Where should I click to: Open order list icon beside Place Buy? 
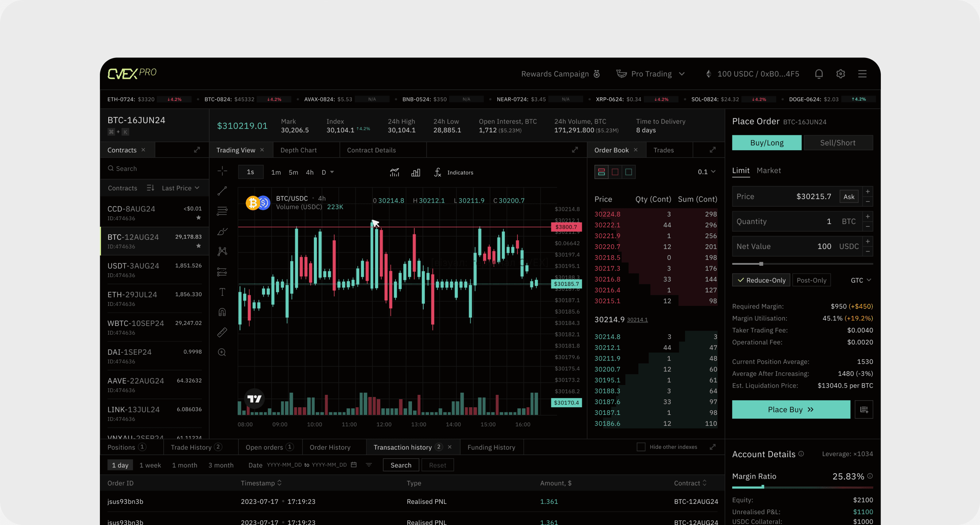point(864,409)
